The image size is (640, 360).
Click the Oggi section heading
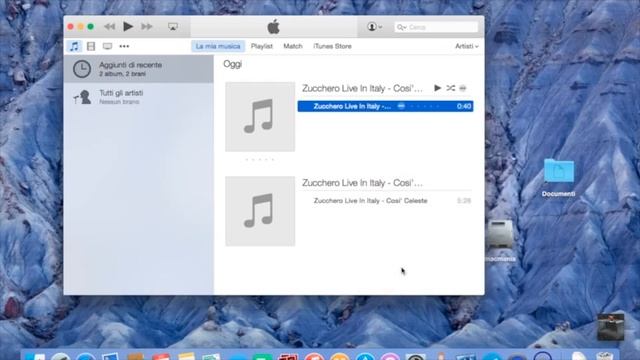point(233,64)
